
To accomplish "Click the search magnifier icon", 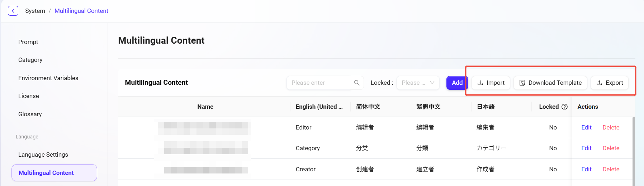I will tap(357, 83).
